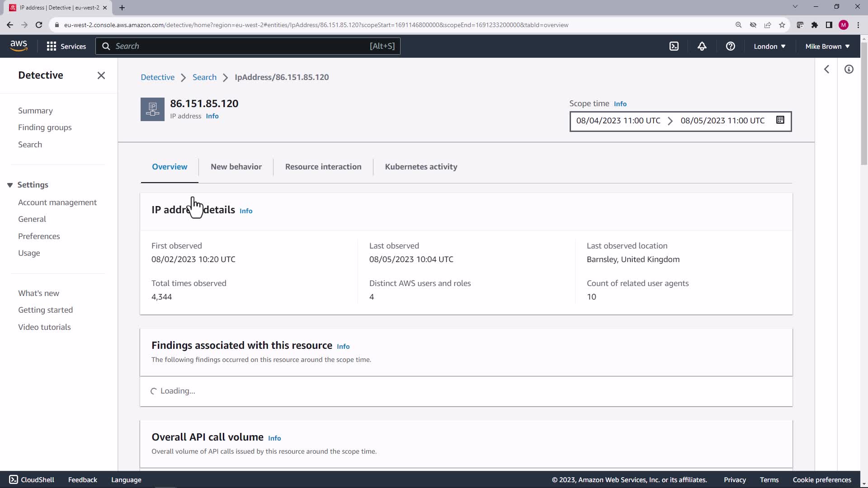Click the Finding groups sidebar link

point(45,127)
